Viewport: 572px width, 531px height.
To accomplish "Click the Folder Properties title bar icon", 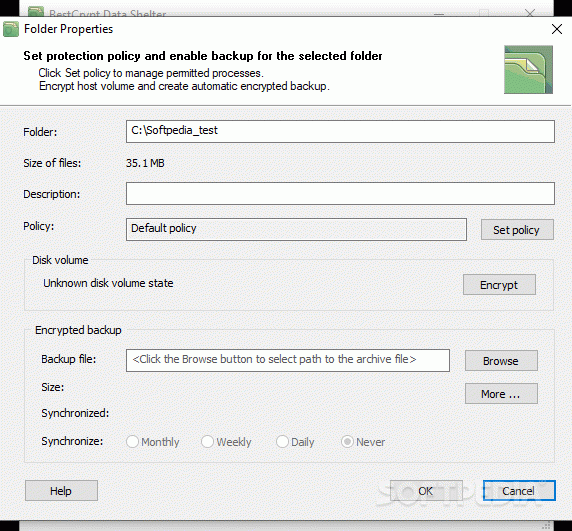I will coord(11,29).
